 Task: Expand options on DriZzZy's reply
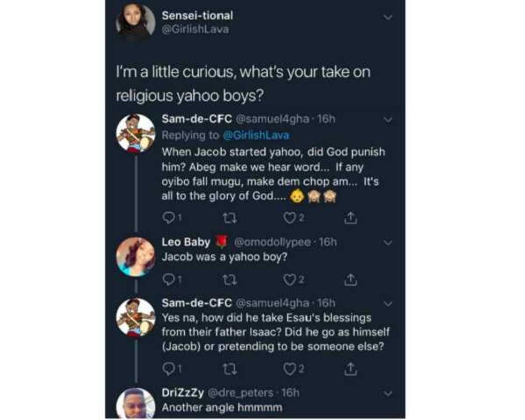[x=388, y=394]
